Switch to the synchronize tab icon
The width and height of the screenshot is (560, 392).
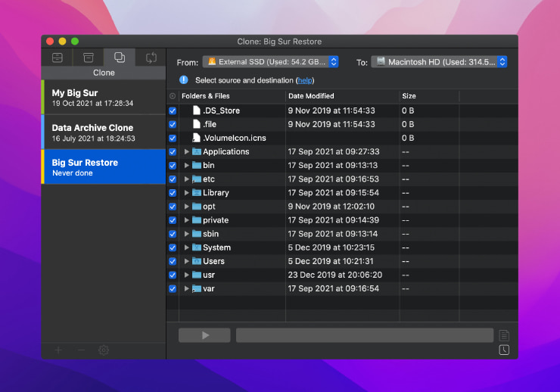click(x=151, y=58)
